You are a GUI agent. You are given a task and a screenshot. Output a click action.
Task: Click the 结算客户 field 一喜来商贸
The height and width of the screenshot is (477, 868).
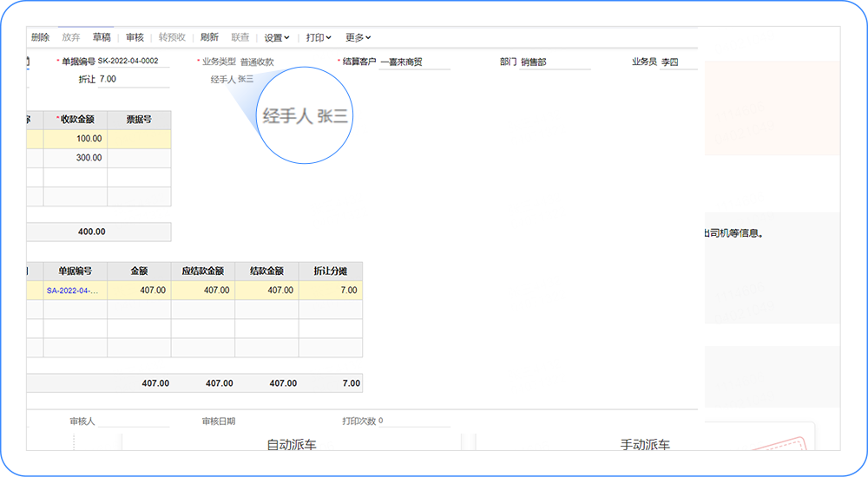[x=414, y=62]
